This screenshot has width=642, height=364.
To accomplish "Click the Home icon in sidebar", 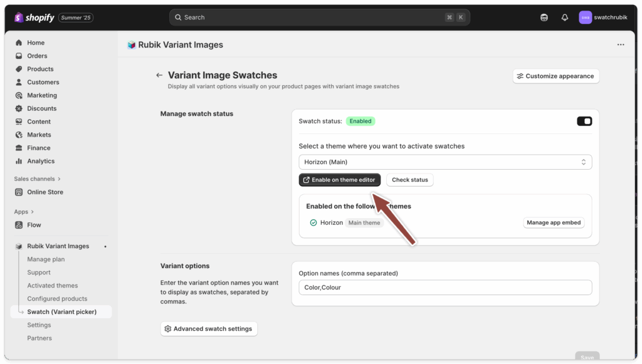I will point(19,43).
